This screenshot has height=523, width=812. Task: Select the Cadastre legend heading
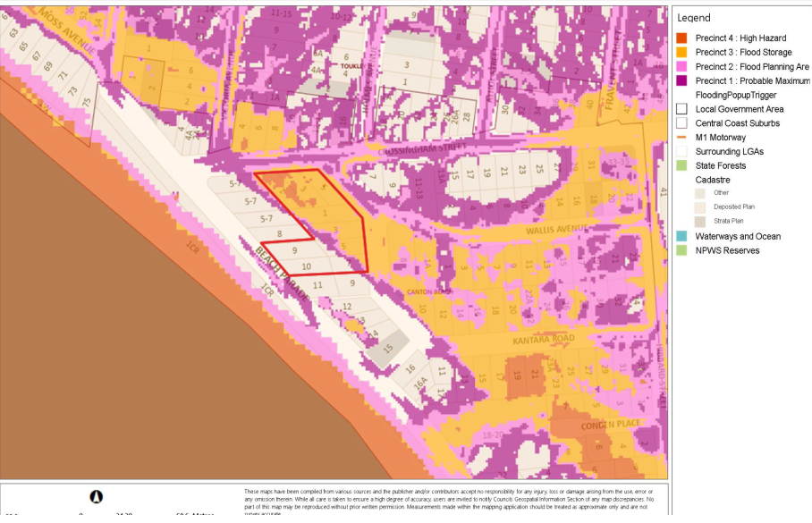click(711, 180)
